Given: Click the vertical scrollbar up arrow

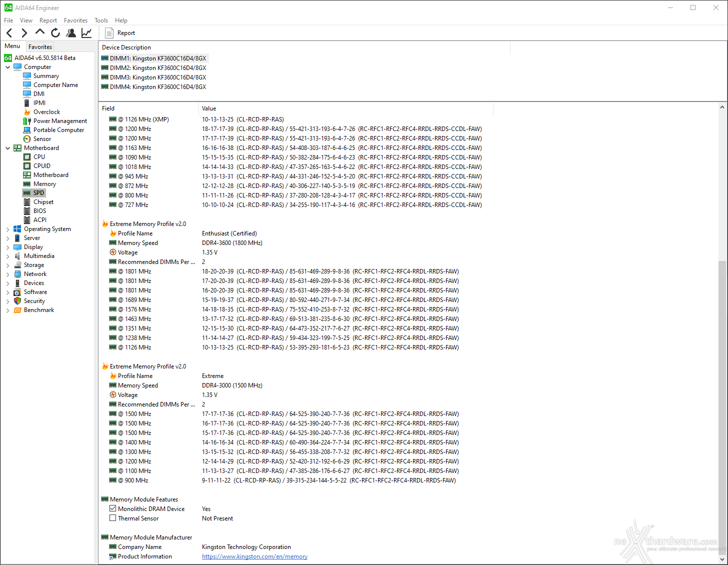Looking at the screenshot, I should pyautogui.click(x=722, y=107).
